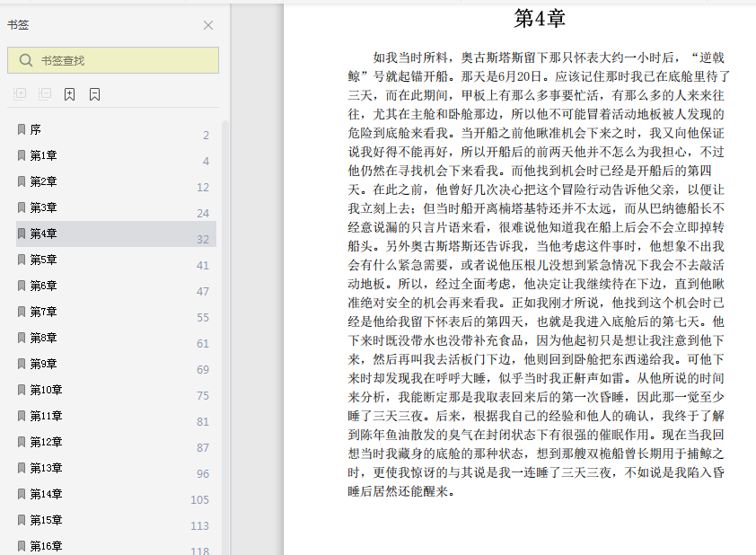The width and height of the screenshot is (756, 555).
Task: Navigate to 第6章 bookmark
Action: pyautogui.click(x=116, y=286)
